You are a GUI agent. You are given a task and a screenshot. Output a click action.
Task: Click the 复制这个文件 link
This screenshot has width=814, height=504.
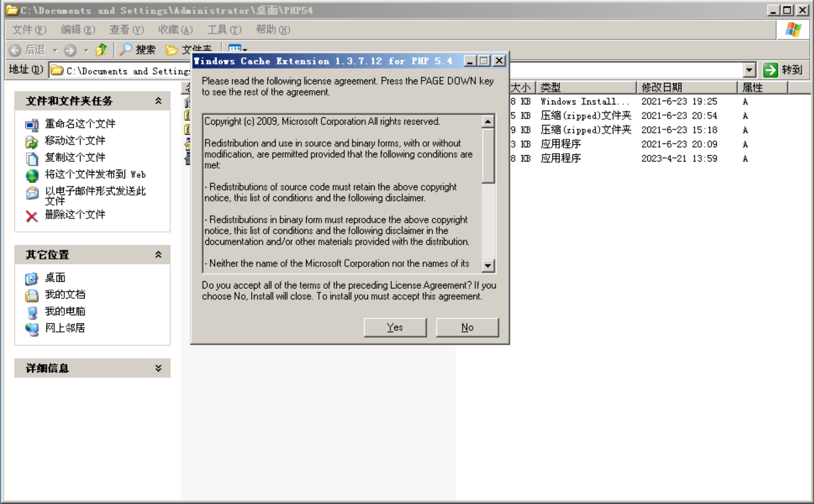[x=75, y=157]
